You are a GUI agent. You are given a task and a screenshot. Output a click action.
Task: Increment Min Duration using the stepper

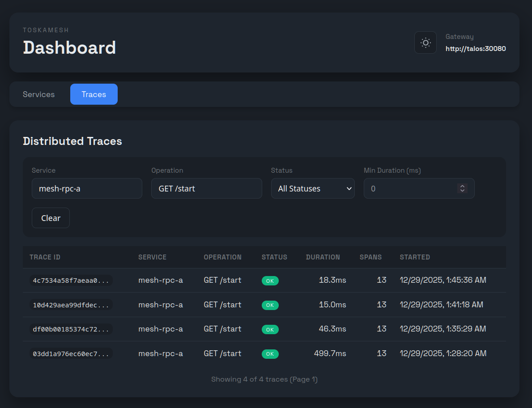pyautogui.click(x=462, y=186)
